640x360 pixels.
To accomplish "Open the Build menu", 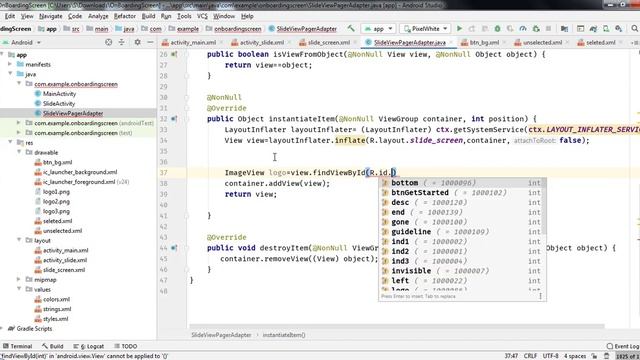I will [x=148, y=16].
